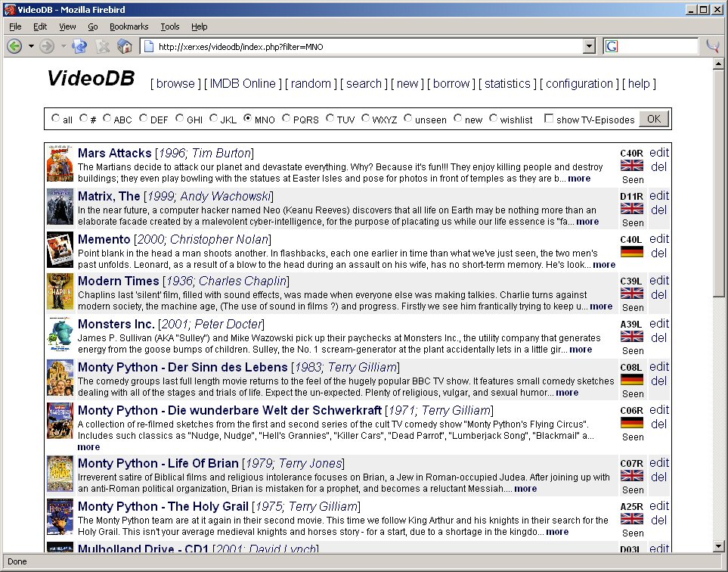Click the German flag for Welt der Schwerkraft

(x=632, y=423)
